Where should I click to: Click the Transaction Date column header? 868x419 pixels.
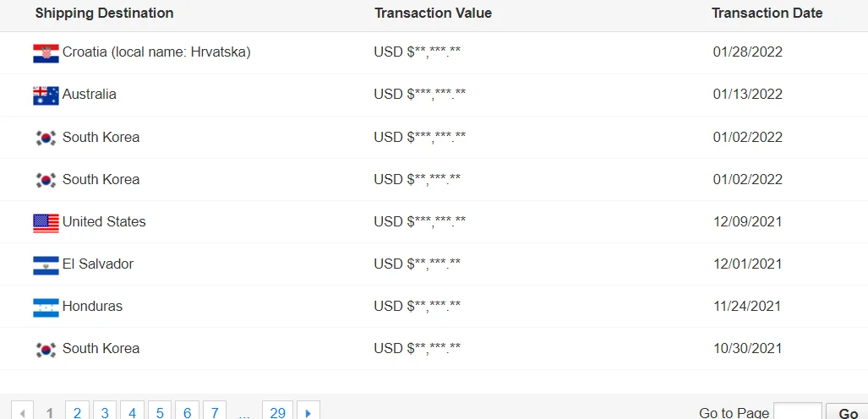coord(767,14)
